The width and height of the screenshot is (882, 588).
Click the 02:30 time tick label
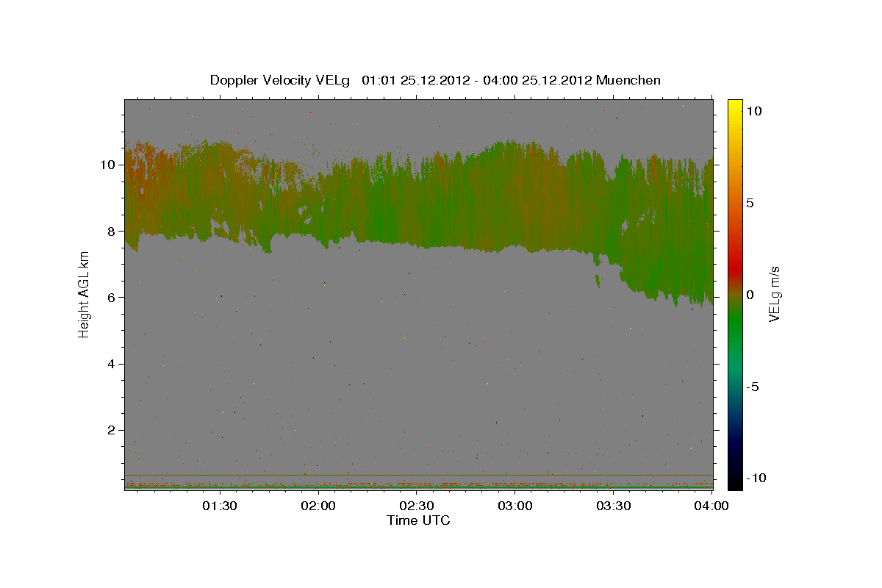417,506
